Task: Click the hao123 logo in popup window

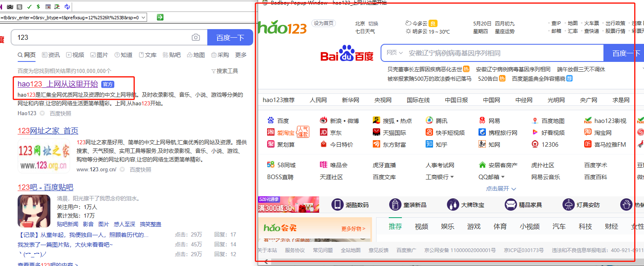Action: click(282, 27)
